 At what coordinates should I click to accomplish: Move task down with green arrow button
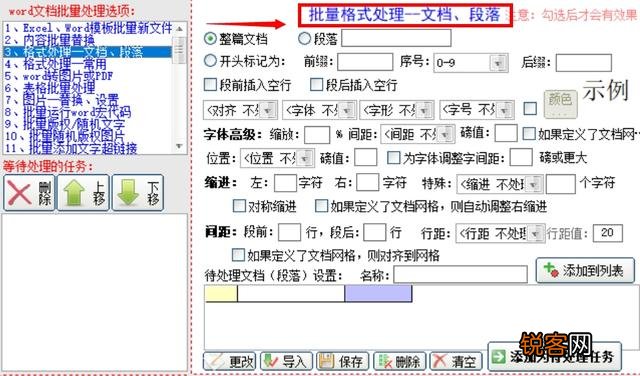(138, 193)
